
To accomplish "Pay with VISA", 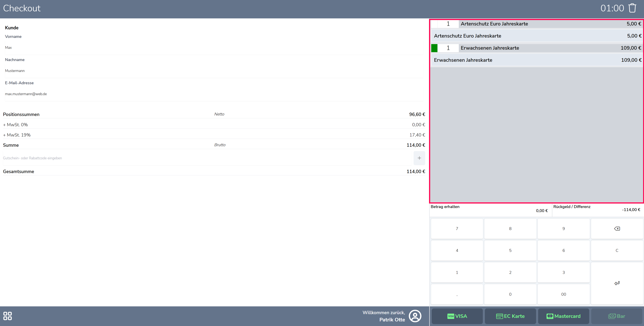I will (457, 316).
